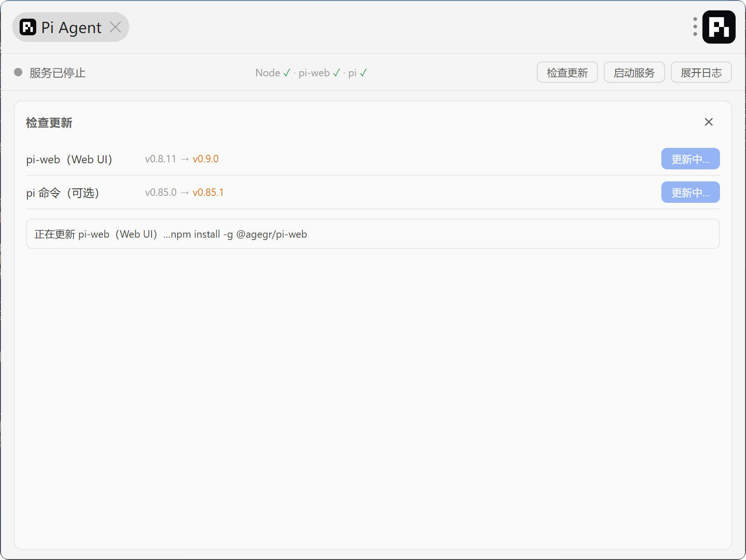The height and width of the screenshot is (560, 746).
Task: Click 更新中 button for pi 命令
Action: (690, 192)
